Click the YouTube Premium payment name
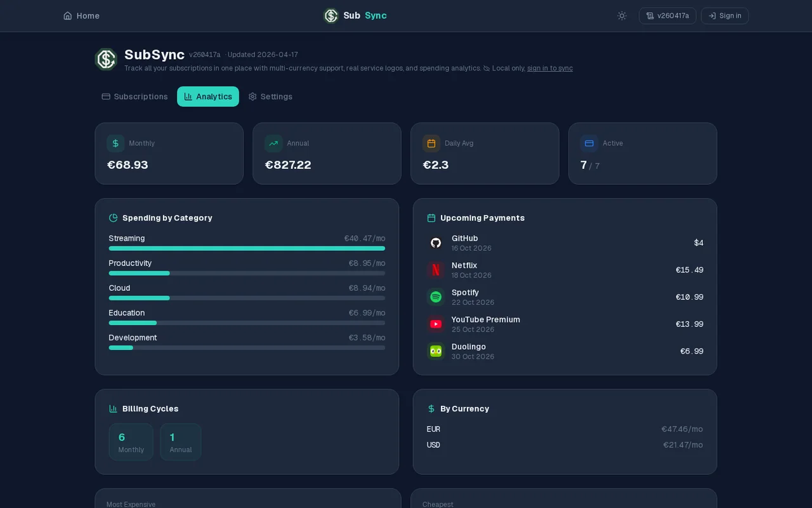This screenshot has height=508, width=812. click(x=486, y=319)
